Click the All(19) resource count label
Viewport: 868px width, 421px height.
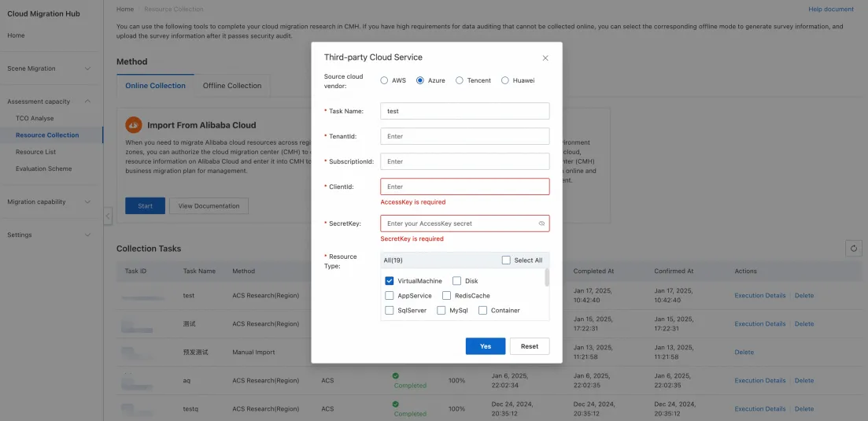(x=393, y=260)
